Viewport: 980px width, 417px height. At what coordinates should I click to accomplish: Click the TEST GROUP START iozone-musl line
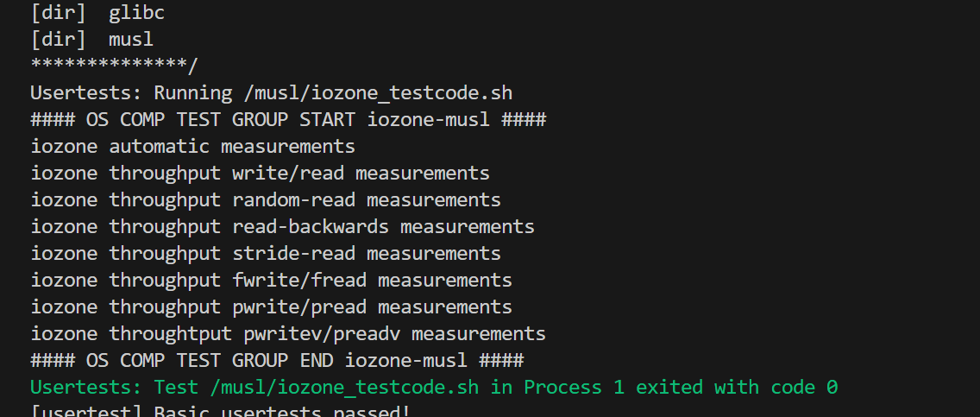[x=288, y=120]
